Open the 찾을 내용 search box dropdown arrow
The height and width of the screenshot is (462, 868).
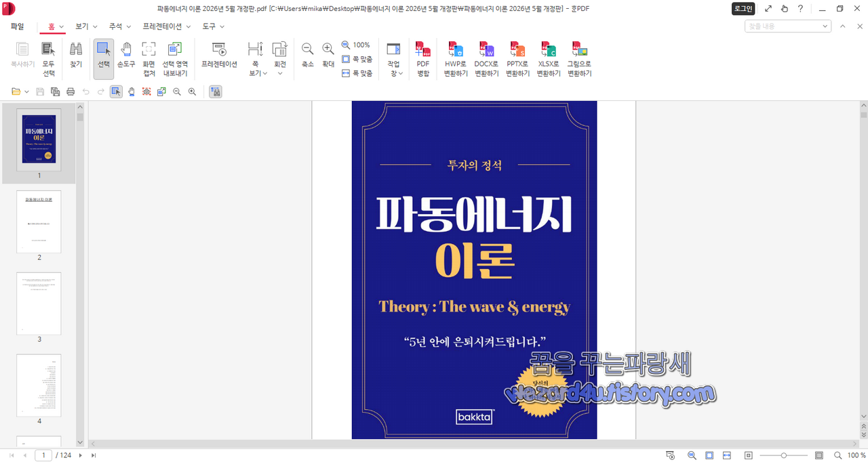825,26
